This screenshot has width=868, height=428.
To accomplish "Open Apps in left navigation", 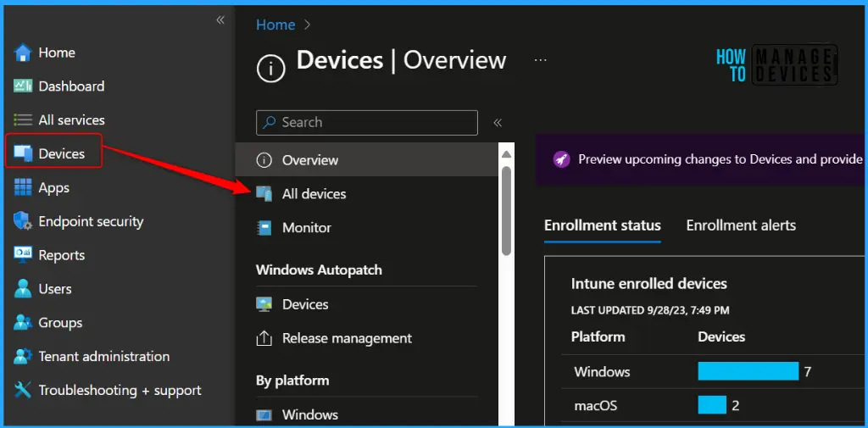I will click(x=53, y=187).
